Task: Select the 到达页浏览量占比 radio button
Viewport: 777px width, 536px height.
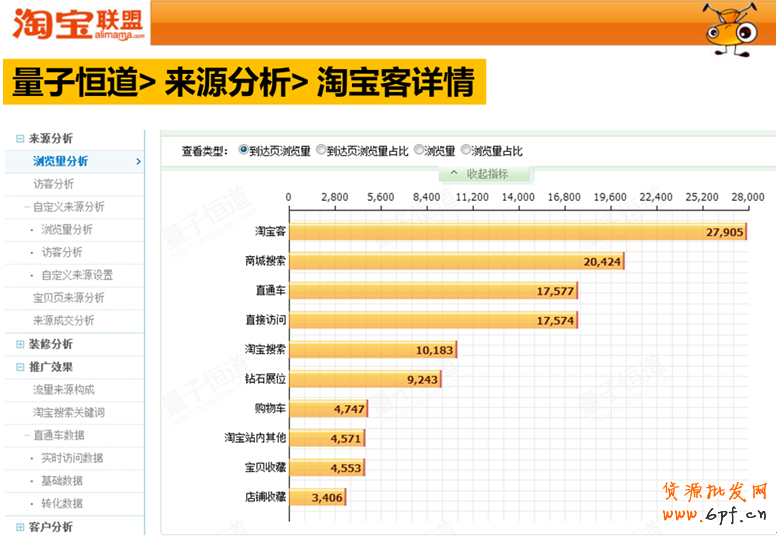Action: [x=321, y=149]
